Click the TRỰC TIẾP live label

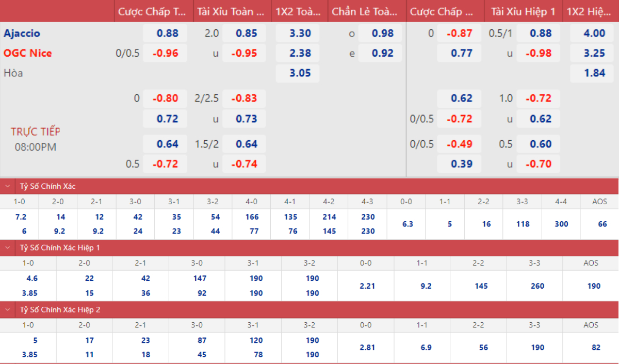point(35,132)
